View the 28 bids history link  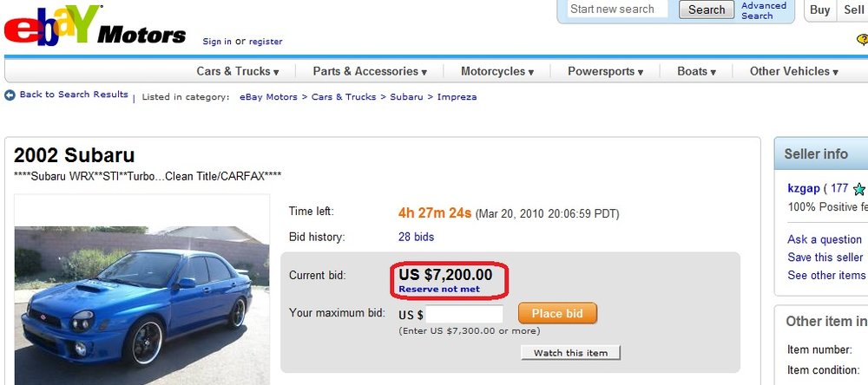click(x=417, y=238)
